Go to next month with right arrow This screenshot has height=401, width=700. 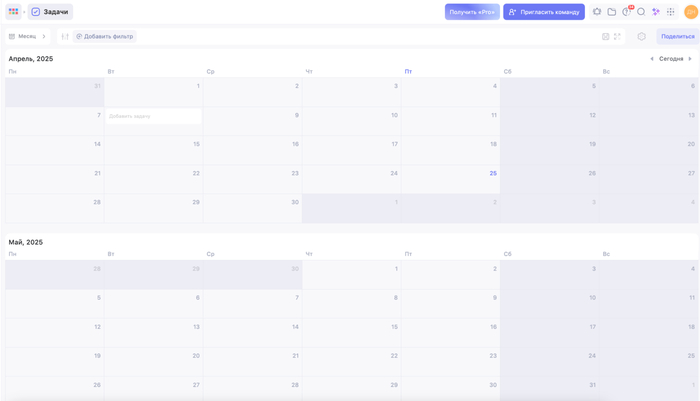690,59
